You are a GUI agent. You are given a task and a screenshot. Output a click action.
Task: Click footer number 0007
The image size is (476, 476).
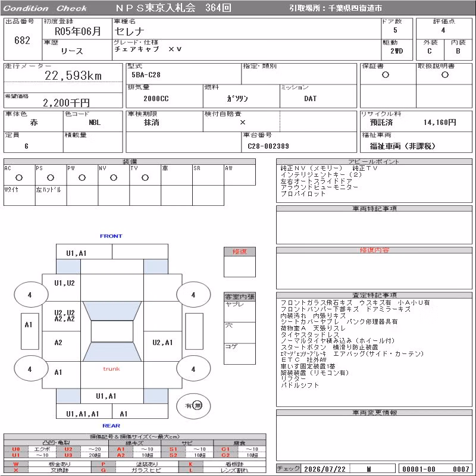tap(461, 469)
